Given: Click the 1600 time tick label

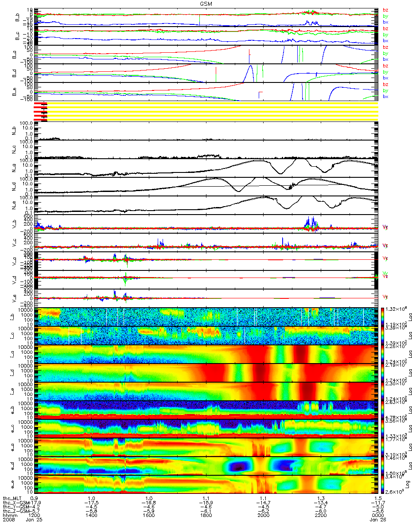Looking at the screenshot, I should 148,516.
